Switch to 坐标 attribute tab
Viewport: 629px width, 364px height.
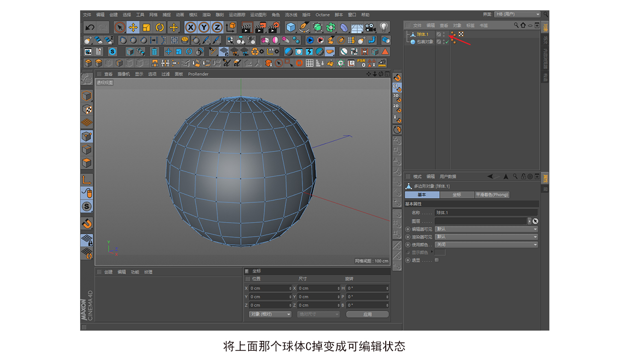457,195
